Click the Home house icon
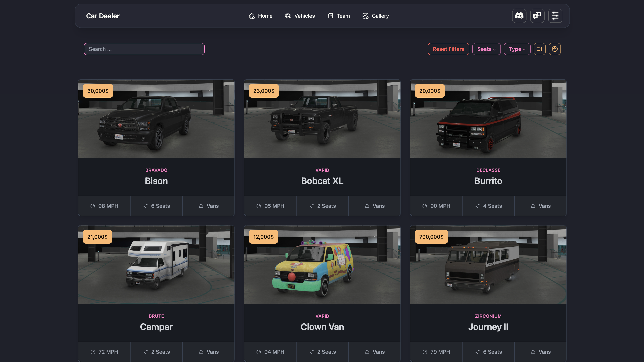644x362 pixels. (251, 16)
